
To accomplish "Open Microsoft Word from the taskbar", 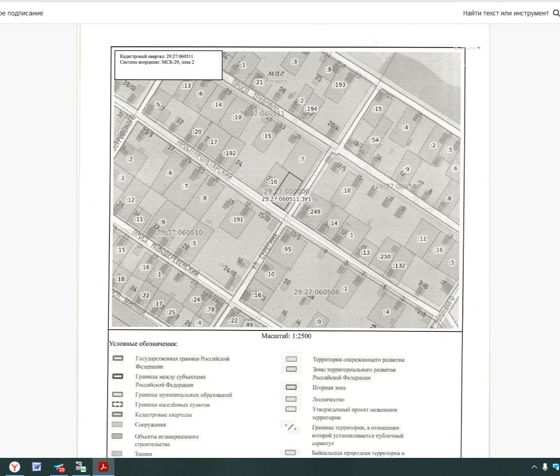I will [36, 467].
